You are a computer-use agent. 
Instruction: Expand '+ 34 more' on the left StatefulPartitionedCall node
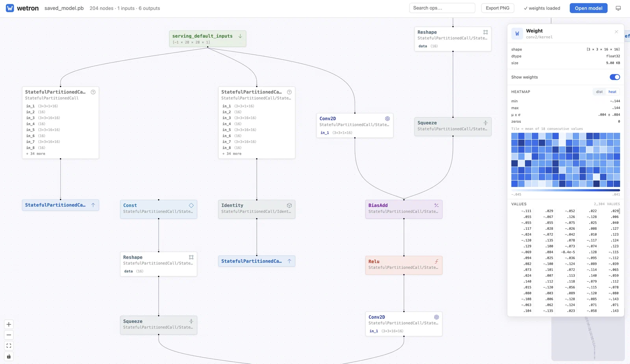click(36, 154)
